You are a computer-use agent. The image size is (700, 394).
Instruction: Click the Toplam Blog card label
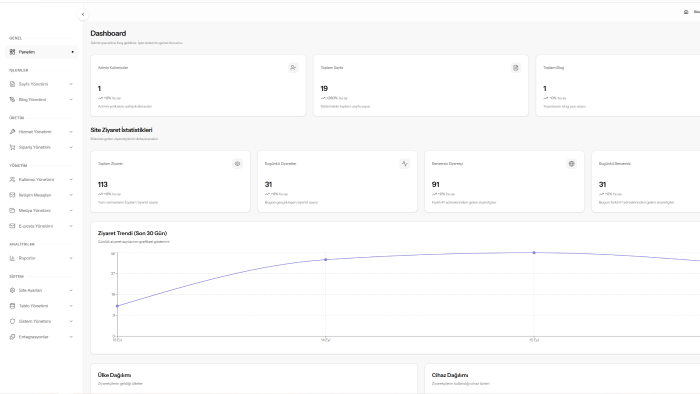tap(554, 68)
